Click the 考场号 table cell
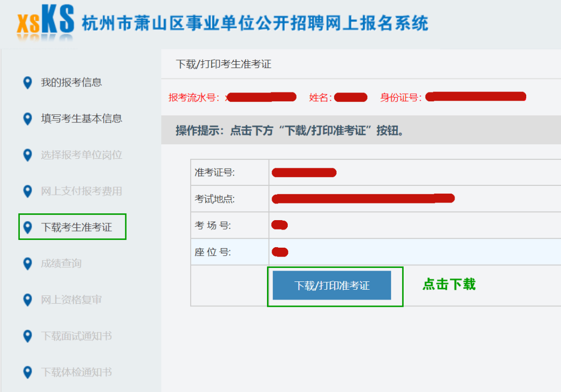This screenshot has height=392, width=561. [x=230, y=225]
